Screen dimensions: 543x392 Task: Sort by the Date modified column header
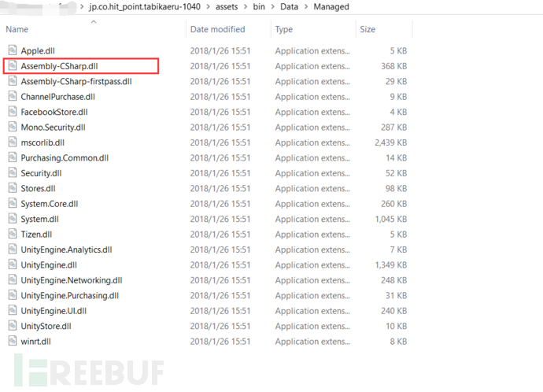[217, 29]
